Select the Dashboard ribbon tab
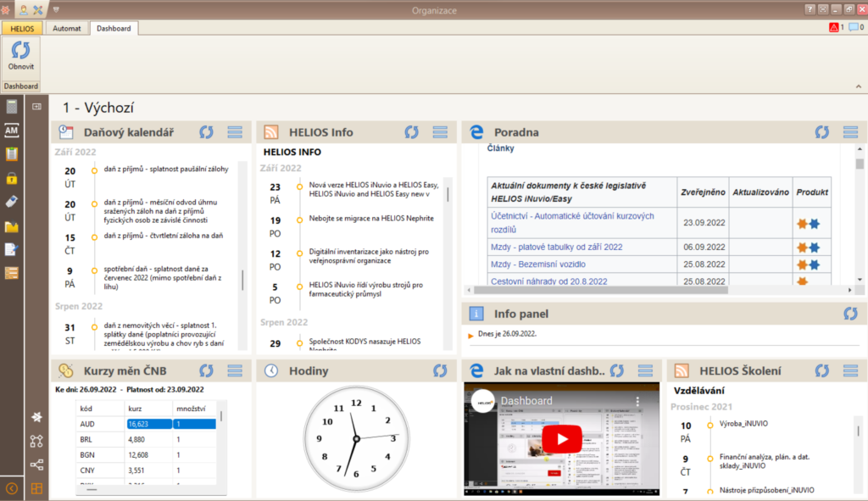 (114, 28)
